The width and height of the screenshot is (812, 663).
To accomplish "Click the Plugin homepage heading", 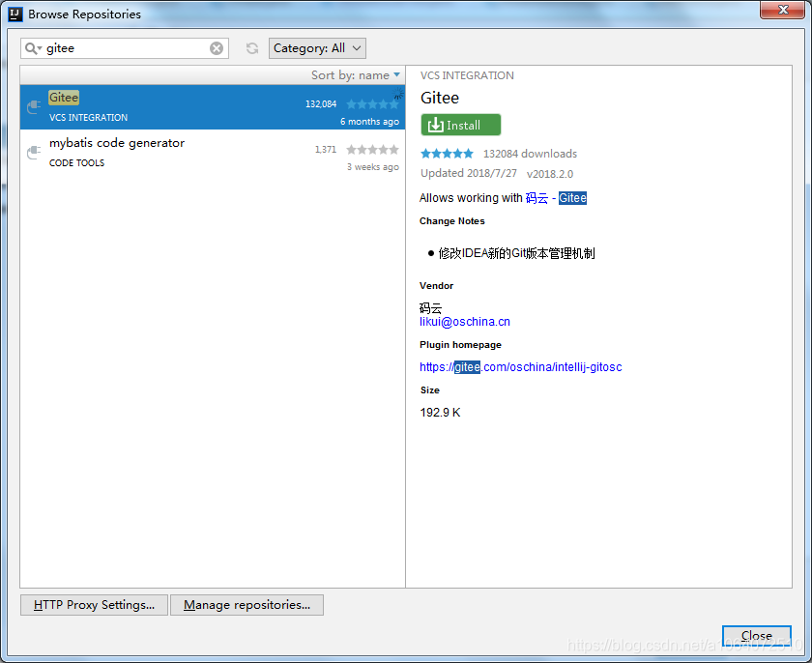I will [x=460, y=345].
